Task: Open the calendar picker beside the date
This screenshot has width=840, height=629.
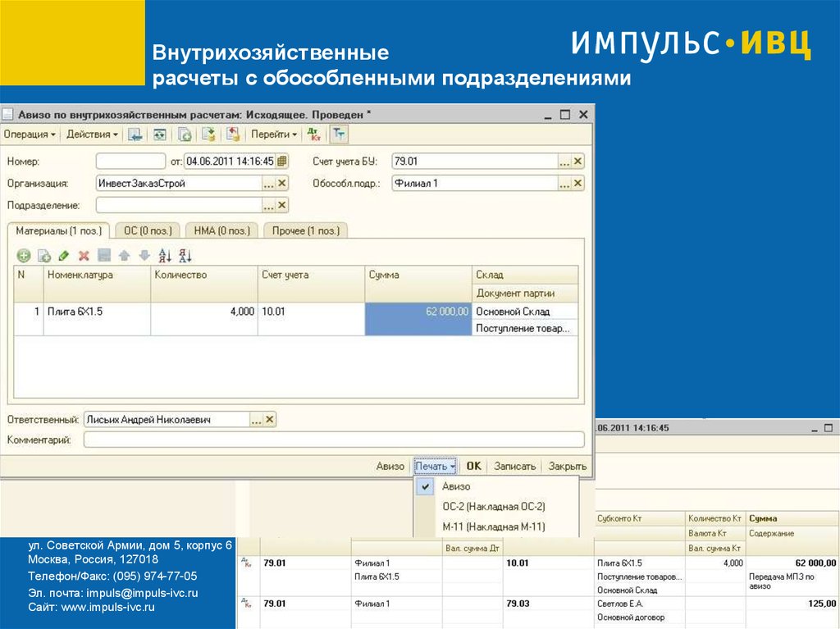Action: pyautogui.click(x=282, y=162)
